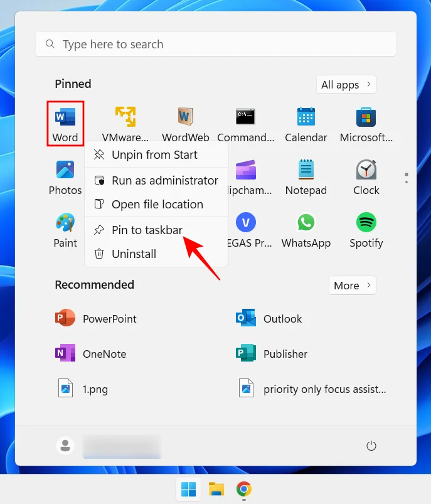Select Uninstall from context menu
This screenshot has height=504, width=431.
pos(156,254)
